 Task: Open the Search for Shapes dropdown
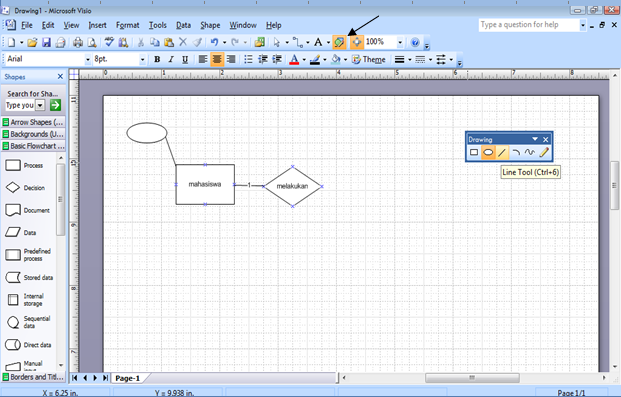(40, 105)
